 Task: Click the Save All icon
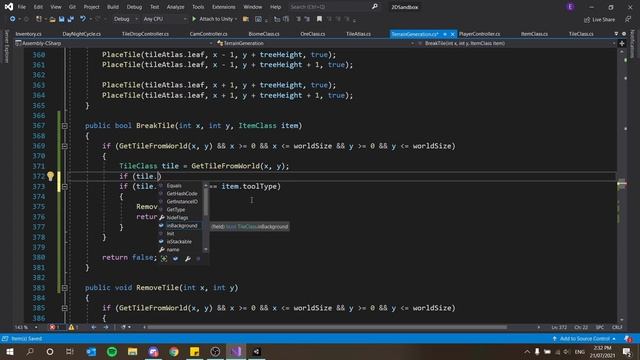71,19
